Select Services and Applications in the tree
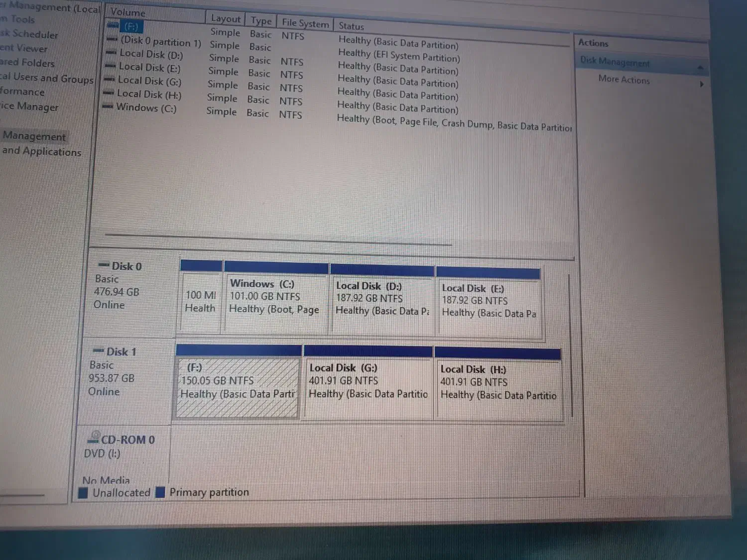Image resolution: width=747 pixels, height=560 pixels. coord(41,151)
